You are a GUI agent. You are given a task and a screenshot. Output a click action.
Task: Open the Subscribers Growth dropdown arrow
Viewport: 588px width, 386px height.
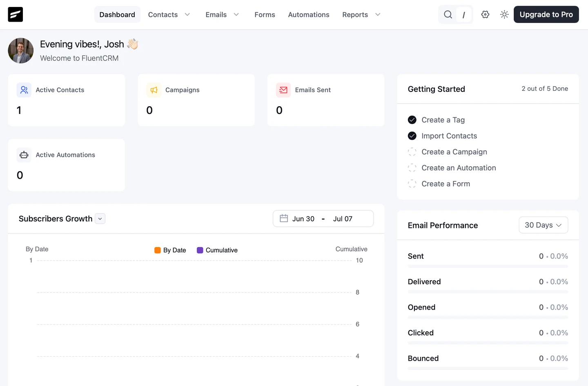coord(100,219)
